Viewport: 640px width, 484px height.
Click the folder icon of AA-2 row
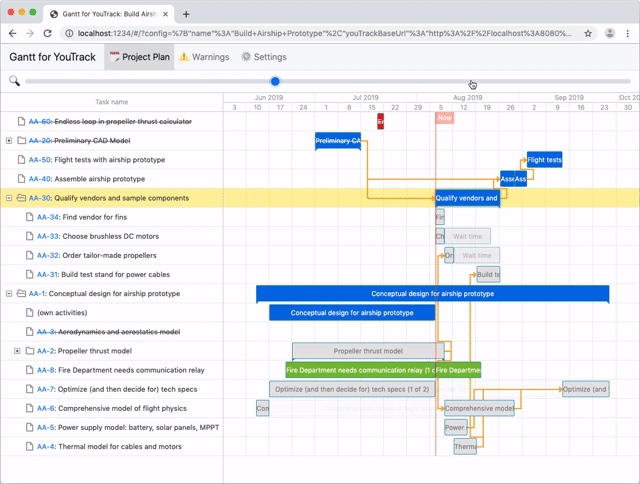click(30, 351)
